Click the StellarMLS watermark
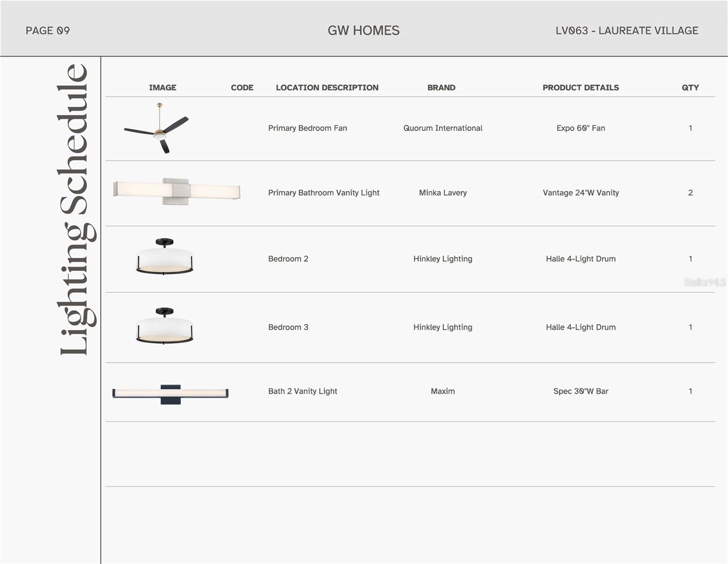728x564 pixels. [705, 282]
